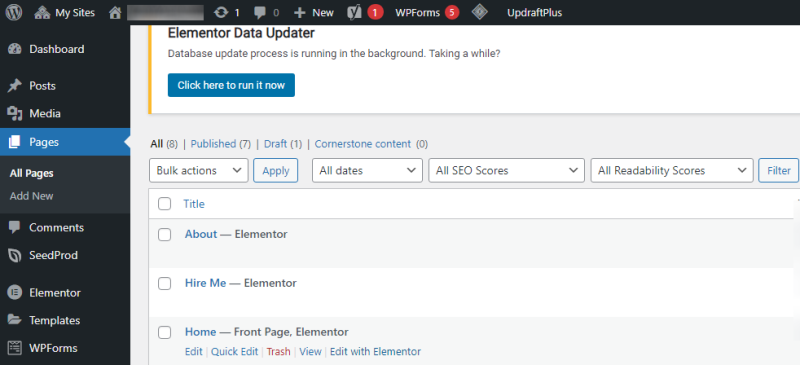Viewport: 800px width, 365px height.
Task: Click the Pages icon in sidebar
Action: pyautogui.click(x=15, y=142)
